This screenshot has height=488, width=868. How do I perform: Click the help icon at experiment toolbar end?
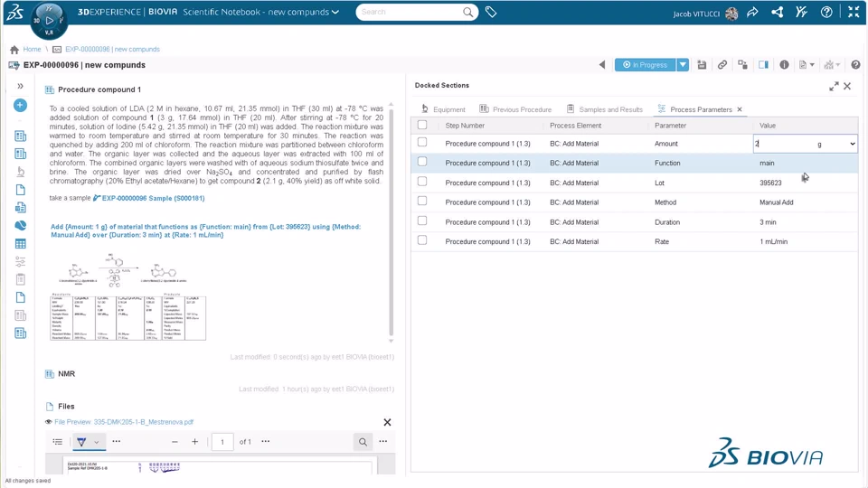pyautogui.click(x=856, y=65)
